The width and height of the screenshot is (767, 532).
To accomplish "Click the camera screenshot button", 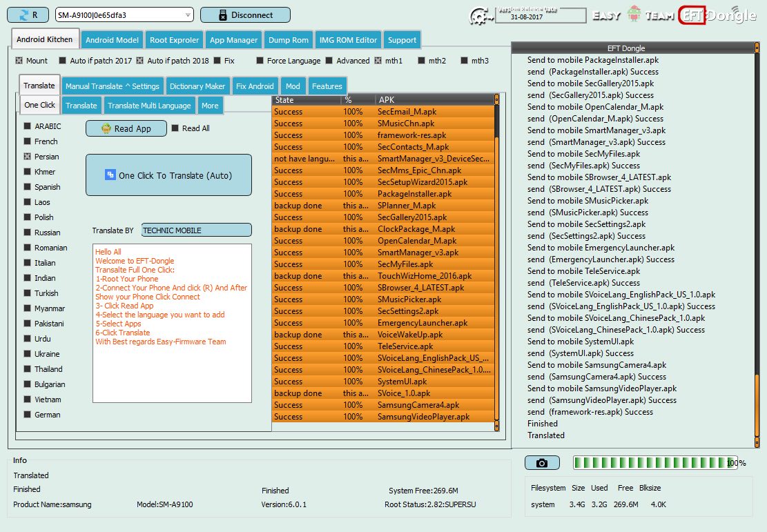I will [x=542, y=462].
